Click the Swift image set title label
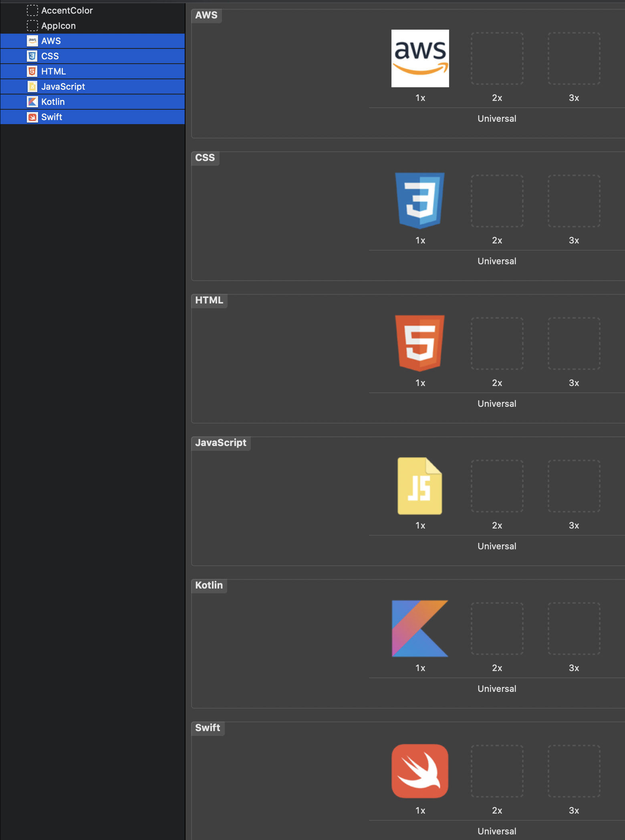The width and height of the screenshot is (625, 840). 208,728
